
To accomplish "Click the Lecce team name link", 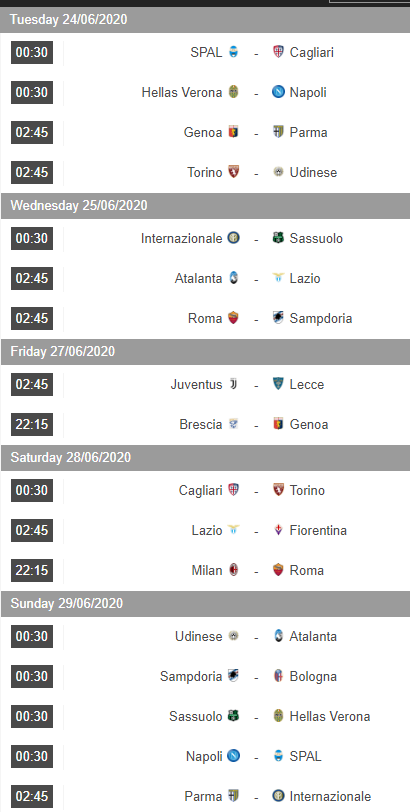I will (306, 384).
